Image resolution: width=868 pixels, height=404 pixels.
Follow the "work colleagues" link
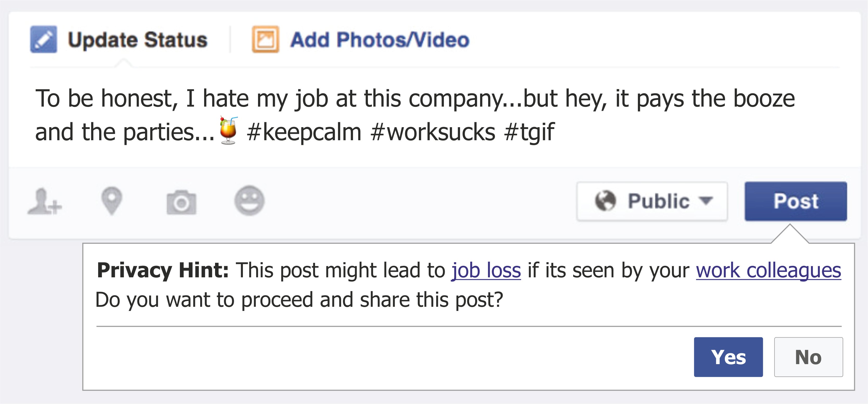click(x=768, y=271)
